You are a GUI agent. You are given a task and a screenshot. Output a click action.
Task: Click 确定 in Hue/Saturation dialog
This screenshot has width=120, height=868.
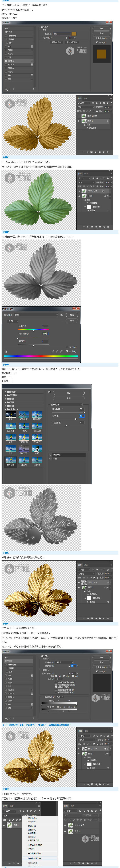[x=72, y=315]
